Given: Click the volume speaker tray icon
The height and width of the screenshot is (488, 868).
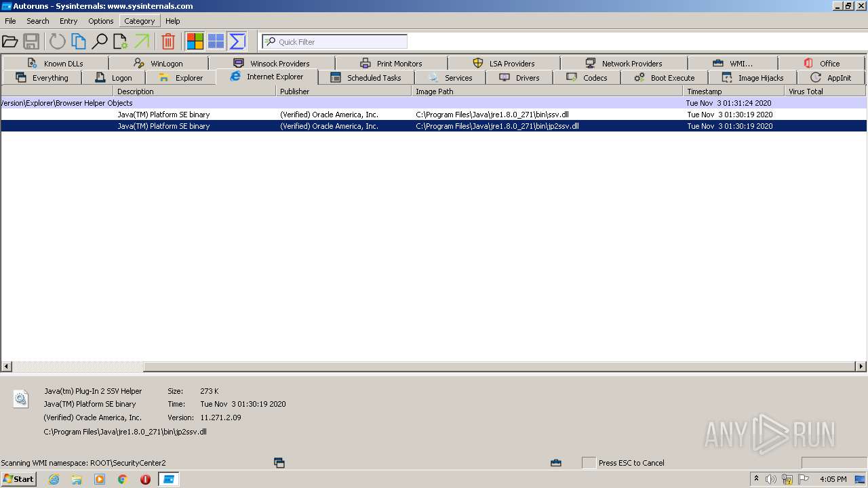Looking at the screenshot, I should [x=771, y=479].
